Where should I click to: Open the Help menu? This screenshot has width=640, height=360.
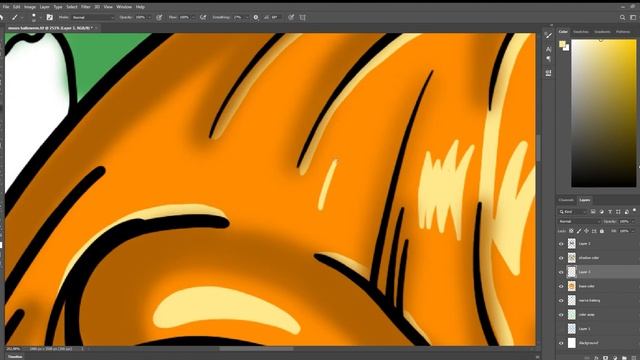tap(140, 7)
